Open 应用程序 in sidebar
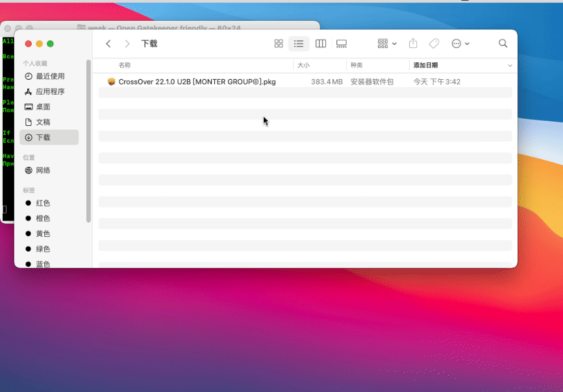563x392 pixels. [50, 92]
